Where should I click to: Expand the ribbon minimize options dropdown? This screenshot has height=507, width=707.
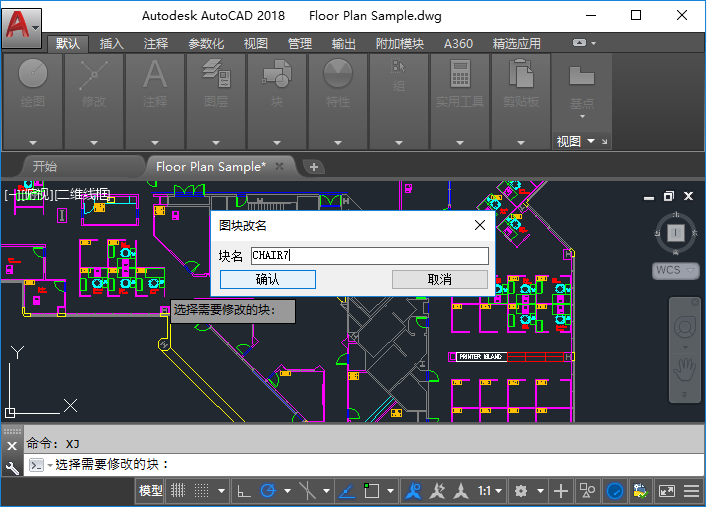pyautogui.click(x=594, y=43)
